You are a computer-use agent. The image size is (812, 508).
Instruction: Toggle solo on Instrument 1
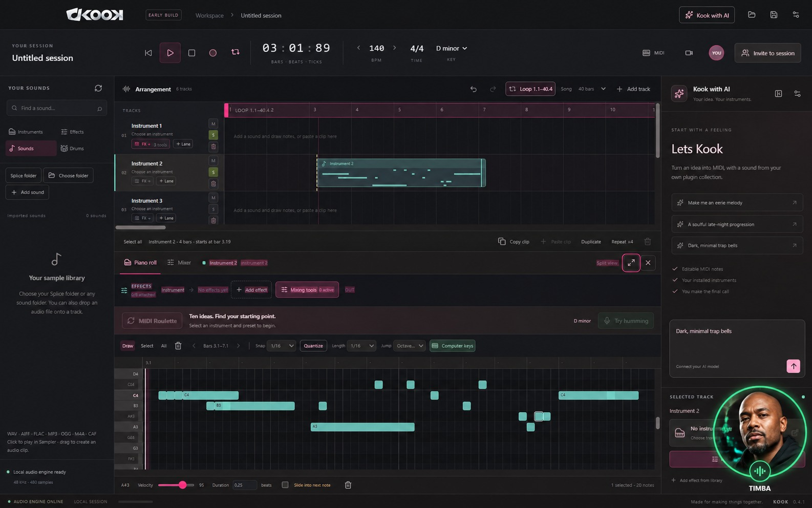[x=213, y=135]
